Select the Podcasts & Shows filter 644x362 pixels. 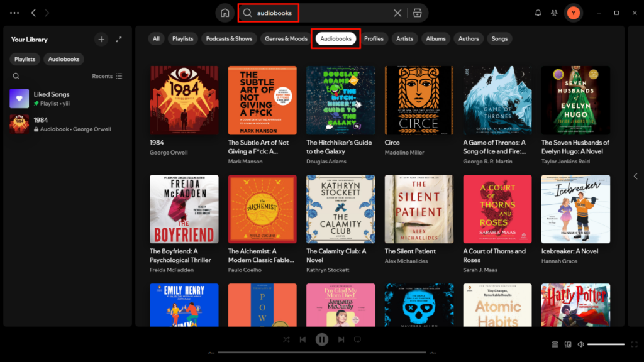[229, 38]
